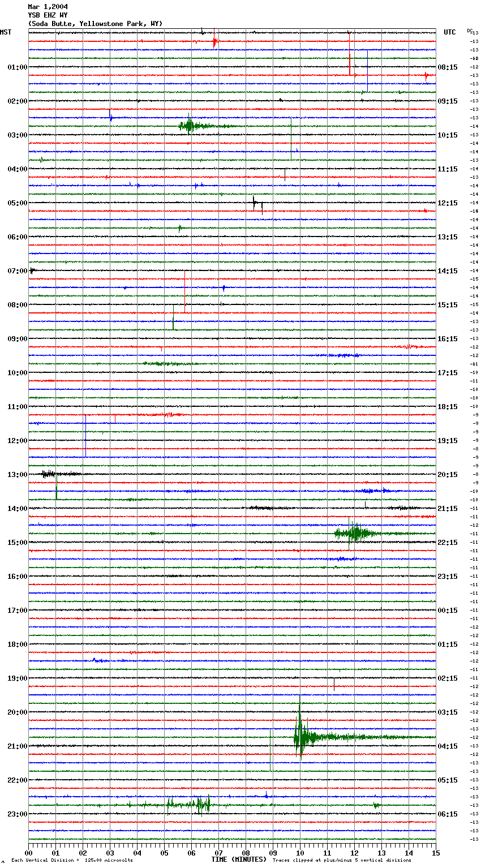Pick the '07:00' MST row label
This screenshot has height=868, width=481.
[18, 271]
